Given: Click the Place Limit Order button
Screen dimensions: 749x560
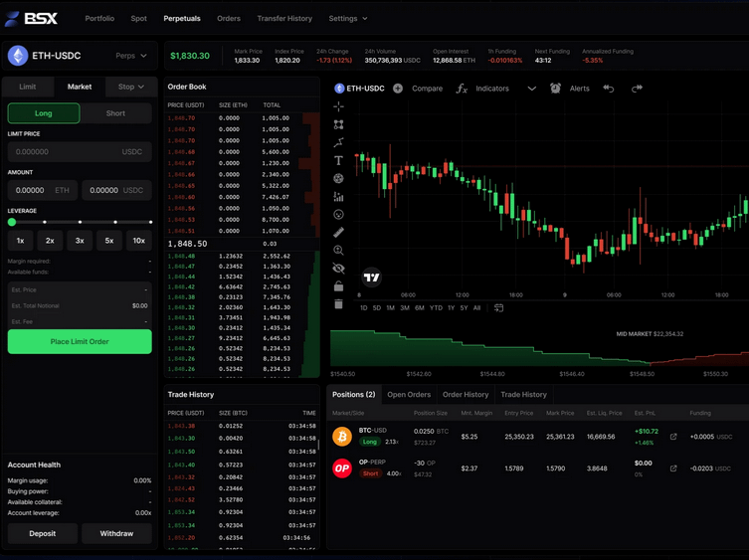Looking at the screenshot, I should click(x=80, y=341).
